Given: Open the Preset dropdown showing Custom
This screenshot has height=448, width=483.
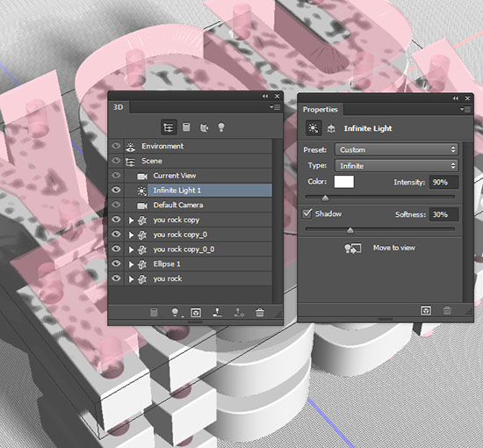Looking at the screenshot, I should click(x=396, y=149).
